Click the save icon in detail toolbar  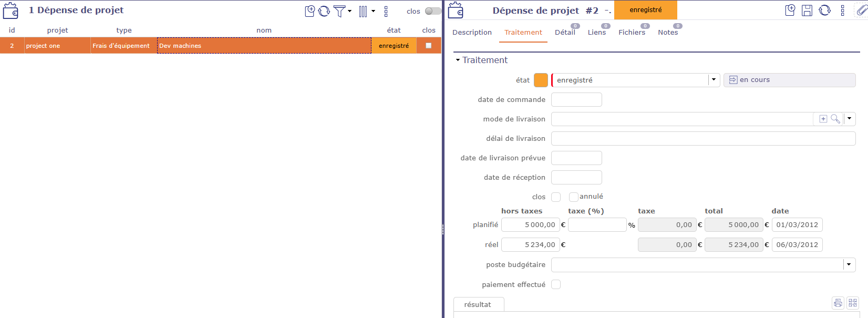pos(807,11)
